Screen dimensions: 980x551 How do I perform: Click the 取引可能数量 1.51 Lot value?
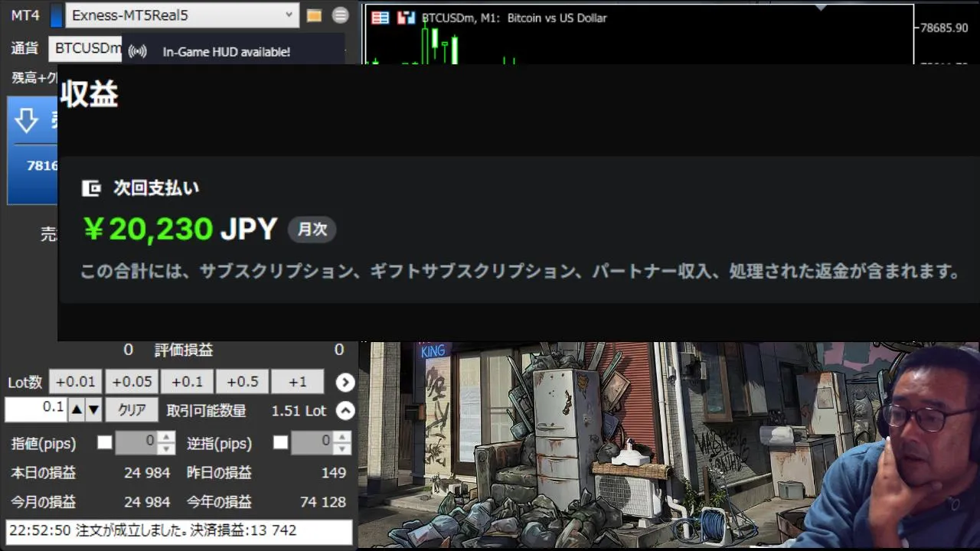[299, 411]
